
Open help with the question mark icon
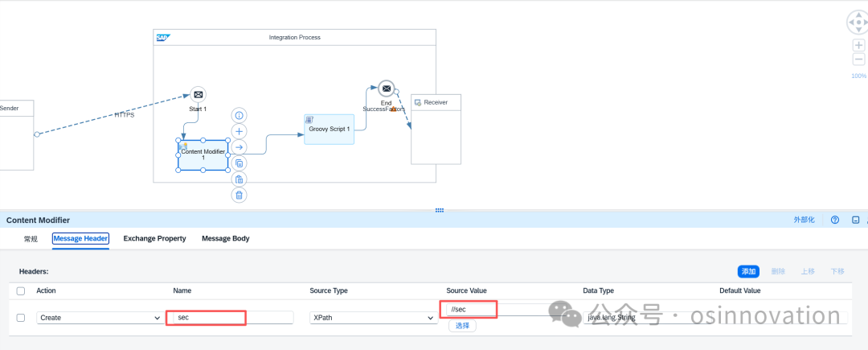point(835,220)
